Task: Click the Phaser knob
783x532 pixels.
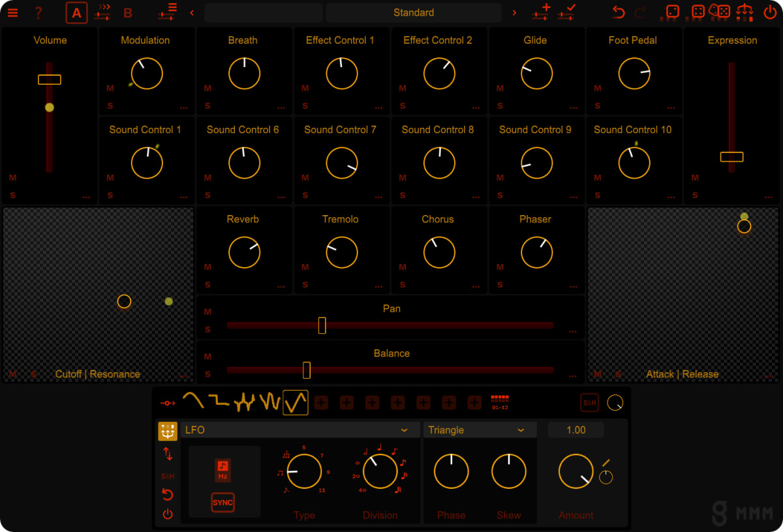Action: pos(537,252)
